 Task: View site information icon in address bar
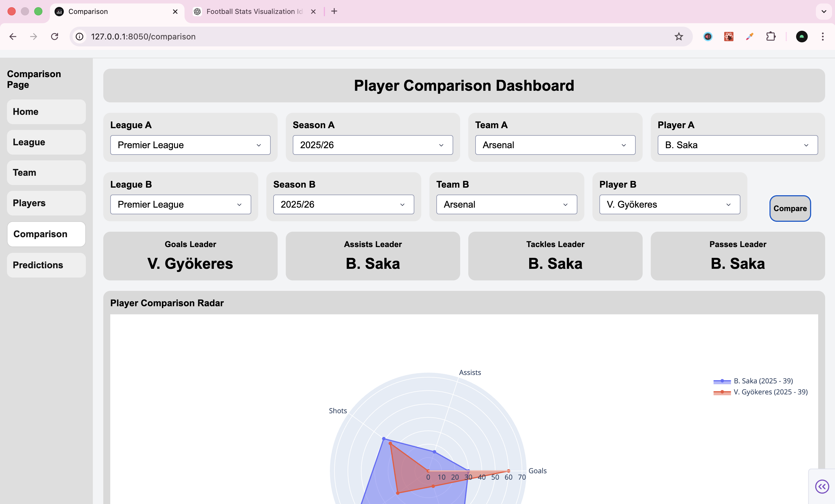click(x=79, y=37)
